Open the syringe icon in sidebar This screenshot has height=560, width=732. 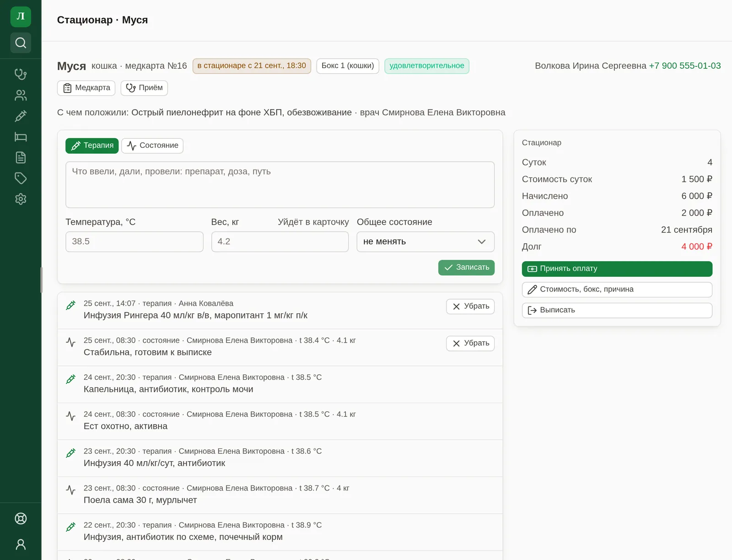[21, 116]
